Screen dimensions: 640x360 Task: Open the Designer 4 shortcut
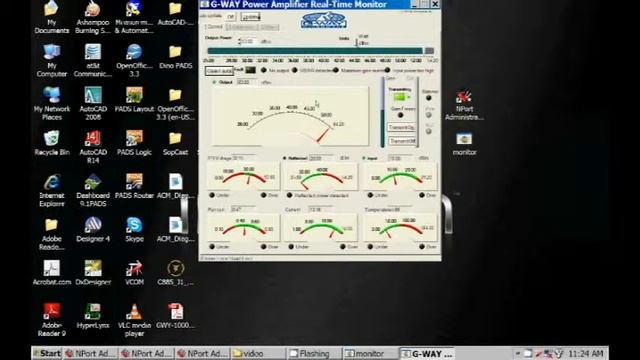pos(93,230)
